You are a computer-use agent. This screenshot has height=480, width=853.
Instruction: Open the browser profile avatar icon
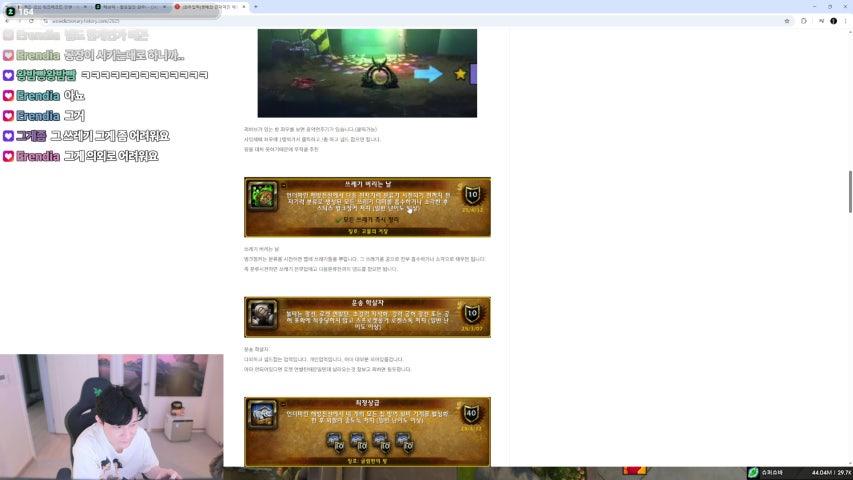(833, 21)
